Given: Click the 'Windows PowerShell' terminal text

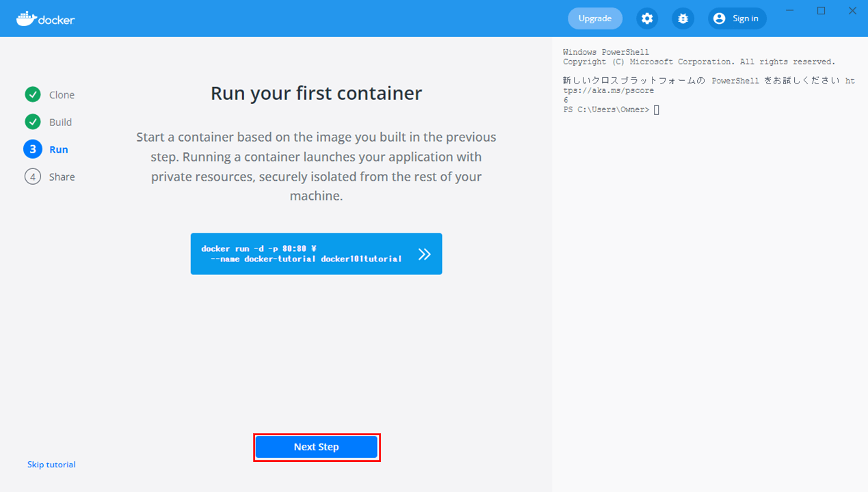Looking at the screenshot, I should (606, 52).
